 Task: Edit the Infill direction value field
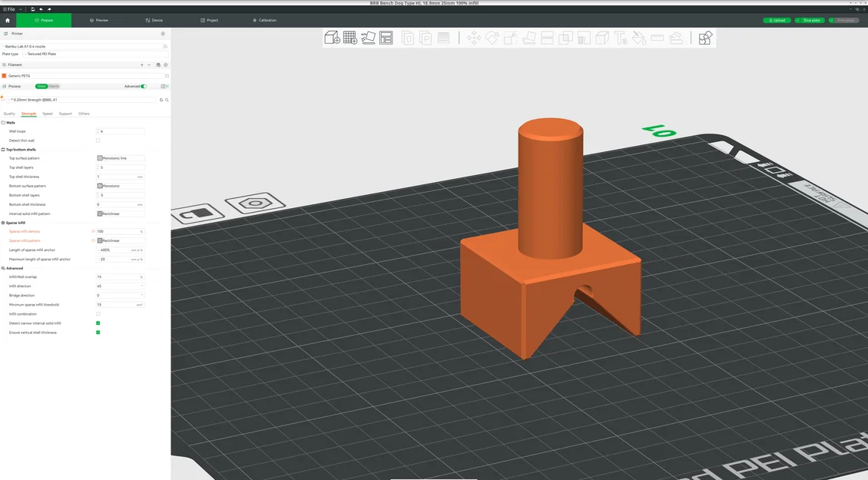[121, 286]
